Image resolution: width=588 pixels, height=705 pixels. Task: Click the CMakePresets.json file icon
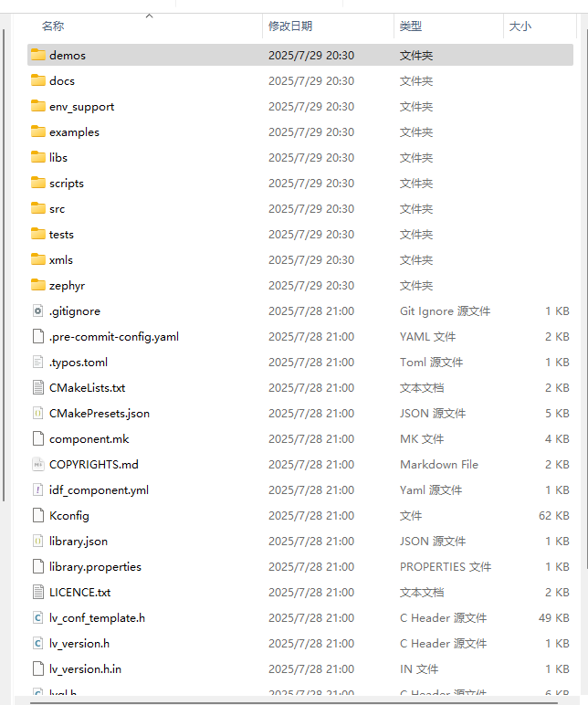(37, 413)
